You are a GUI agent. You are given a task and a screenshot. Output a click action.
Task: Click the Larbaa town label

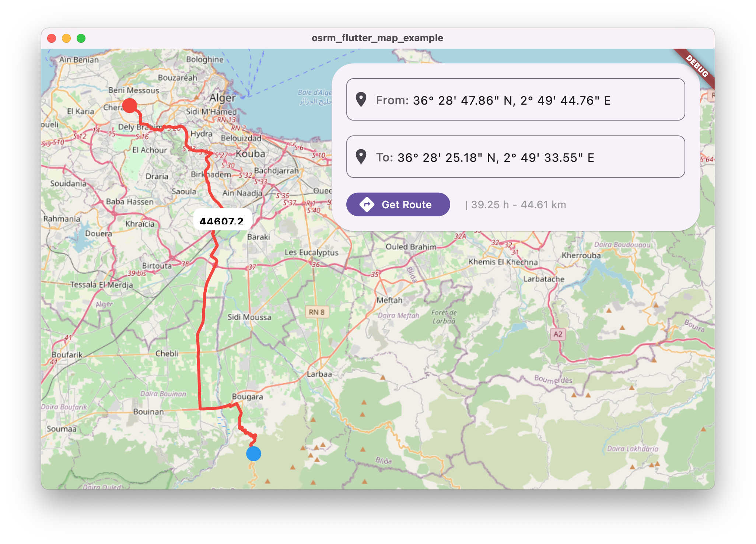tap(319, 374)
